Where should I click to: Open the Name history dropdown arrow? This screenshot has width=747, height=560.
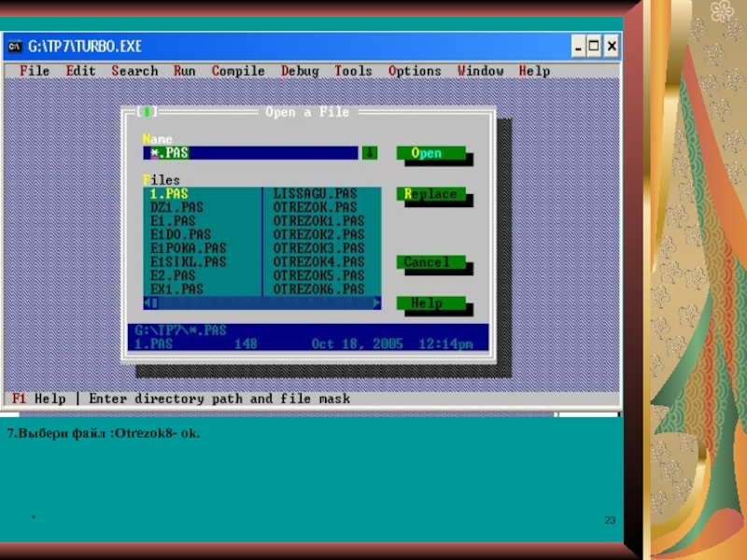(370, 153)
